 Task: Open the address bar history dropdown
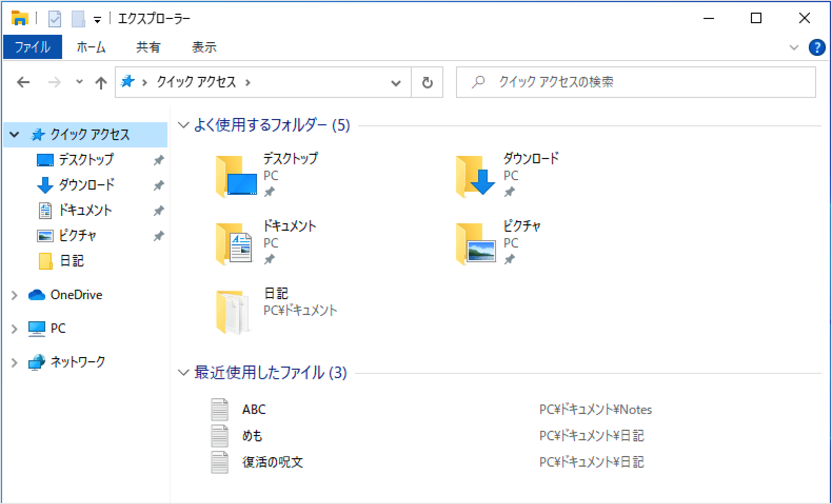396,83
